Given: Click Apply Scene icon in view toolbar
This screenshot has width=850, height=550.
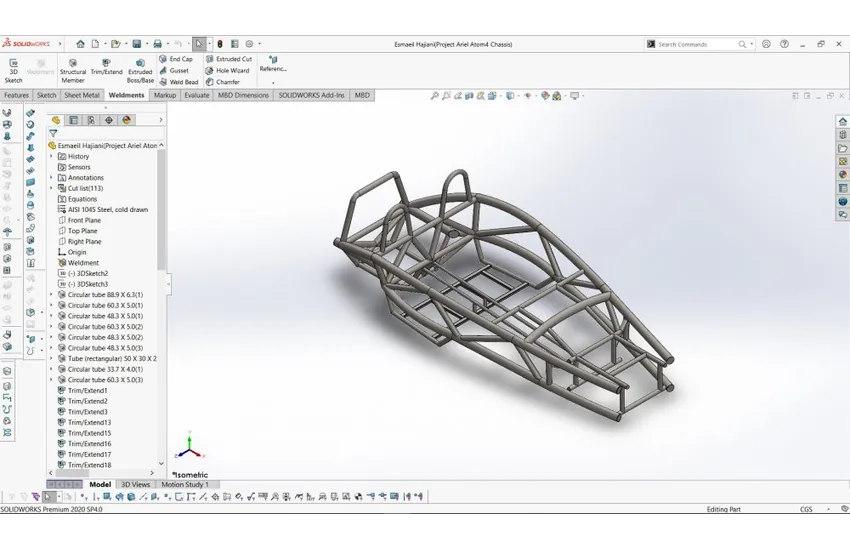Looking at the screenshot, I should point(557,96).
